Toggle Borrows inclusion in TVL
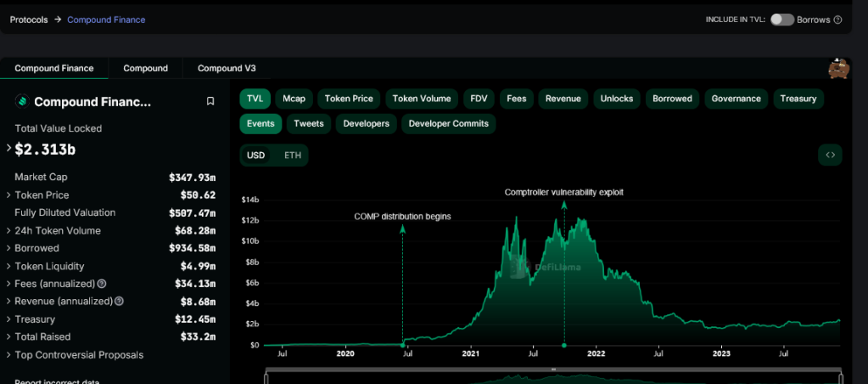The image size is (868, 384). (x=781, y=20)
